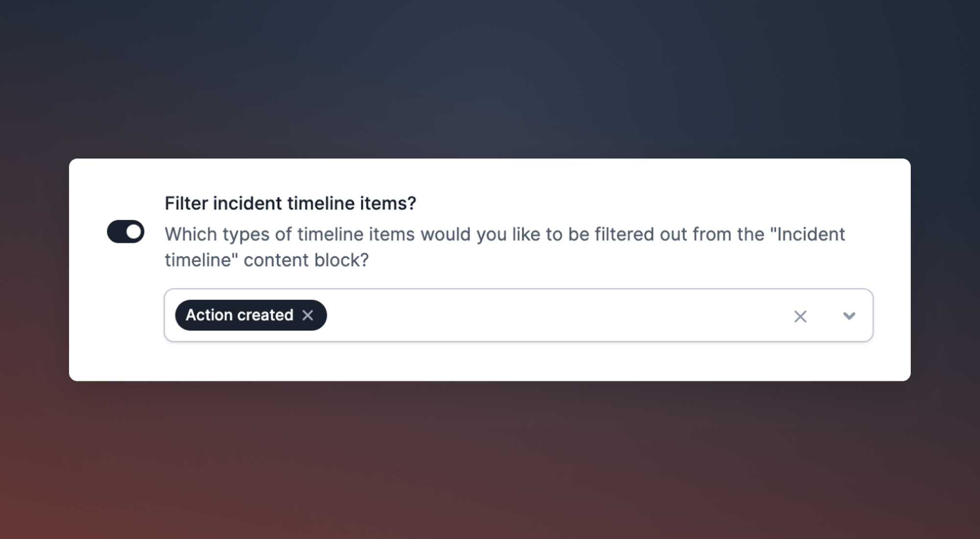Screen dimensions: 980x539
Task: Click the down-arrow icon in select box
Action: point(849,316)
